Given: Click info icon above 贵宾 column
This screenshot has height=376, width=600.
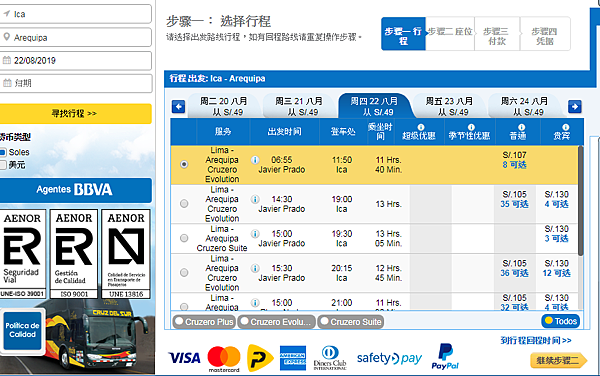Looking at the screenshot, I should click(x=566, y=127).
